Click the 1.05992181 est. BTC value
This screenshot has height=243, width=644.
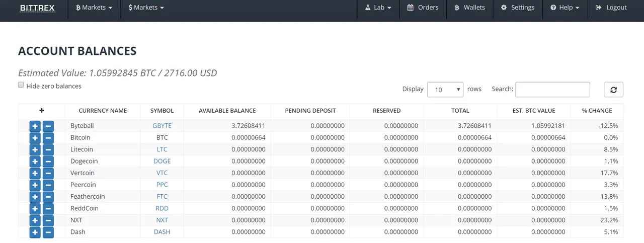point(548,126)
